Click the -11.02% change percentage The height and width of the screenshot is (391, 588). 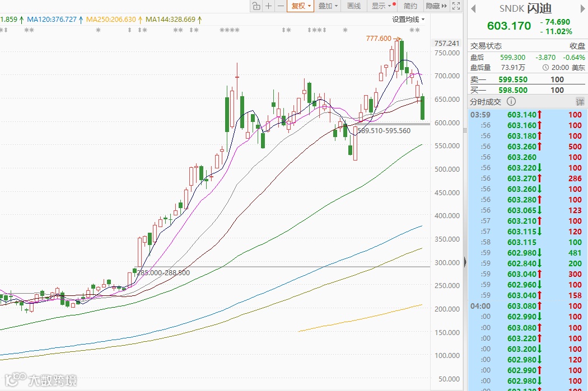tap(556, 31)
